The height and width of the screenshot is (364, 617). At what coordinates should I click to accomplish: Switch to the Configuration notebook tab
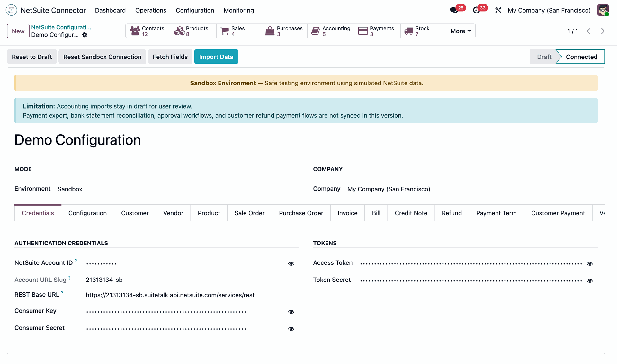tap(87, 213)
